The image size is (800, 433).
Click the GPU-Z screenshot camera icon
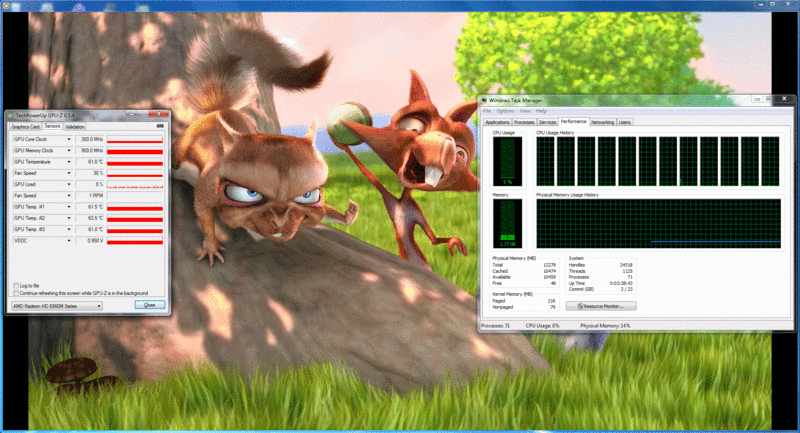coord(160,126)
